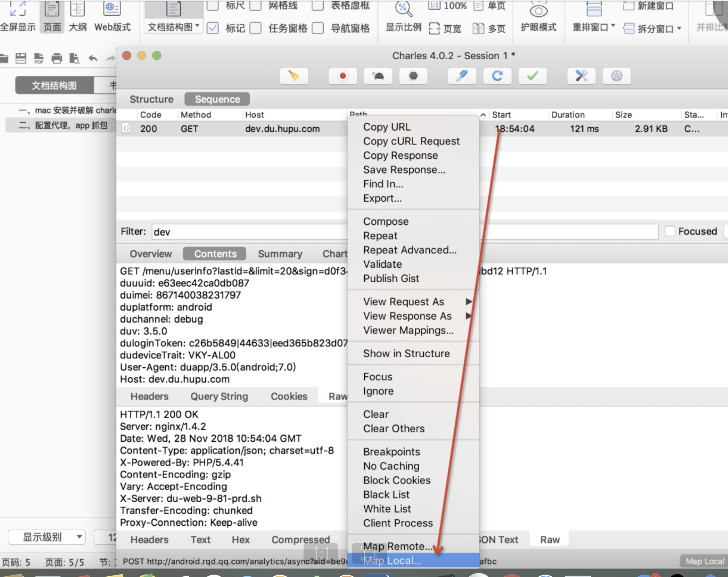Click the Validate green checkmark icon
Image resolution: width=728 pixels, height=577 pixels.
coord(532,76)
